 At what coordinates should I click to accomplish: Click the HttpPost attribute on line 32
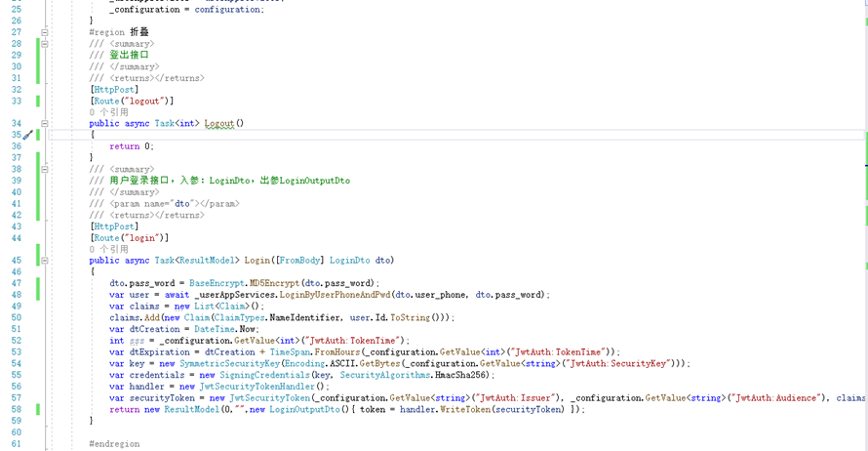point(114,89)
